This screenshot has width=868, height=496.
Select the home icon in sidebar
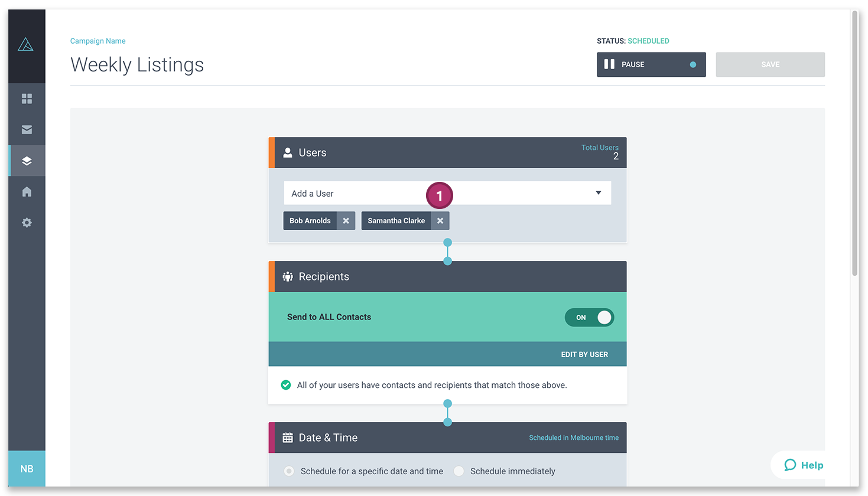pyautogui.click(x=27, y=191)
